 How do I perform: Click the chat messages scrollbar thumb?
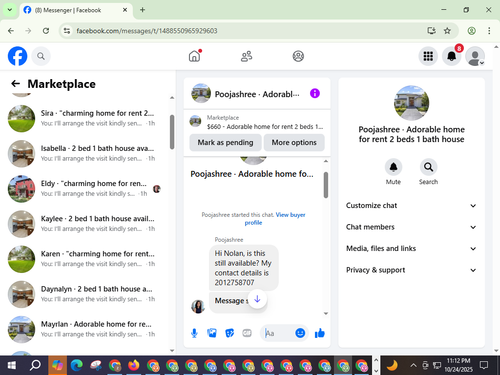[x=326, y=185]
